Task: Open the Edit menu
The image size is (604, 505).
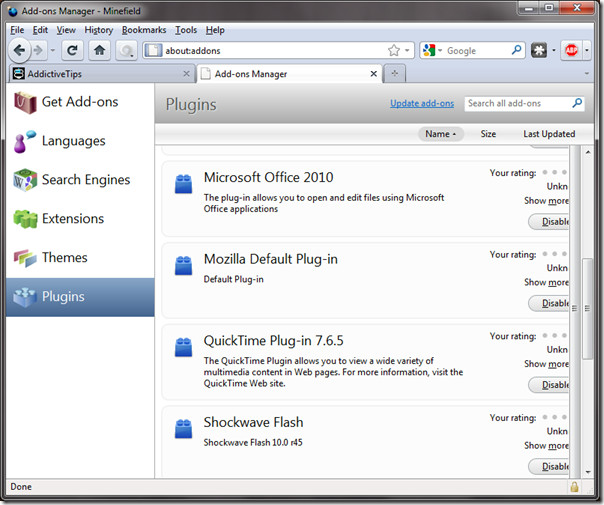Action: coord(40,30)
